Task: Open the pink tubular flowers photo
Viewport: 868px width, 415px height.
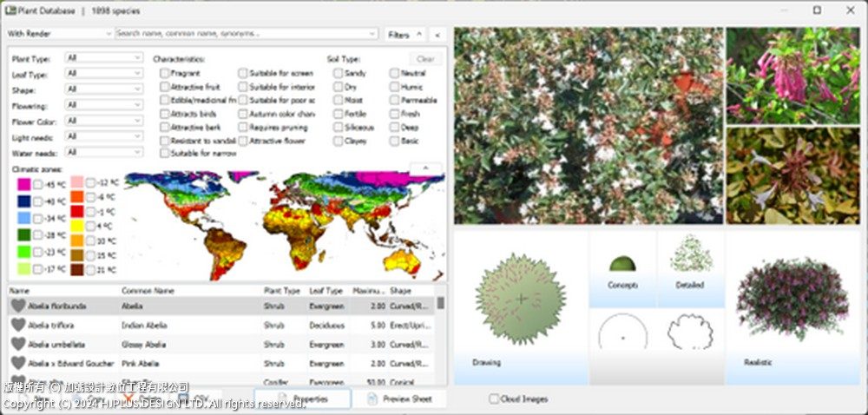Action: click(792, 76)
